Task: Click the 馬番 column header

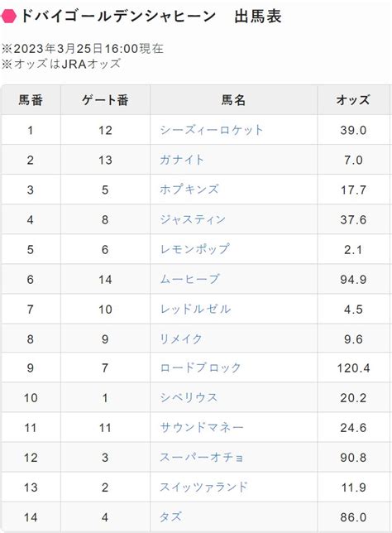Action: tap(31, 100)
